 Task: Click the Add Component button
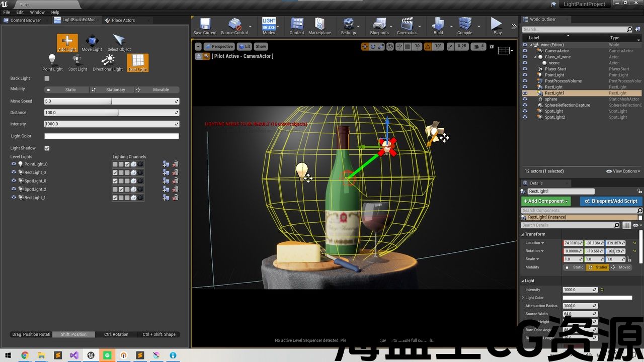point(546,201)
